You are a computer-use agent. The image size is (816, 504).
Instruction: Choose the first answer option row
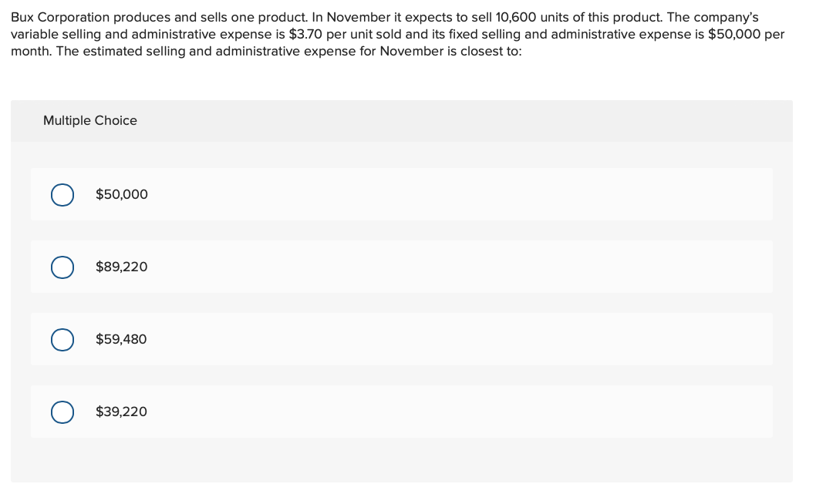point(401,194)
